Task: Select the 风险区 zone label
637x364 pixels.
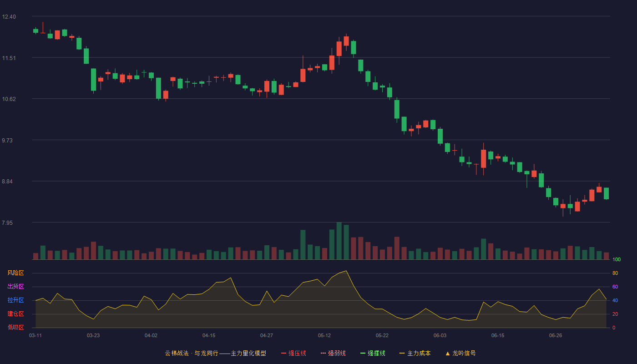Action: pos(15,273)
